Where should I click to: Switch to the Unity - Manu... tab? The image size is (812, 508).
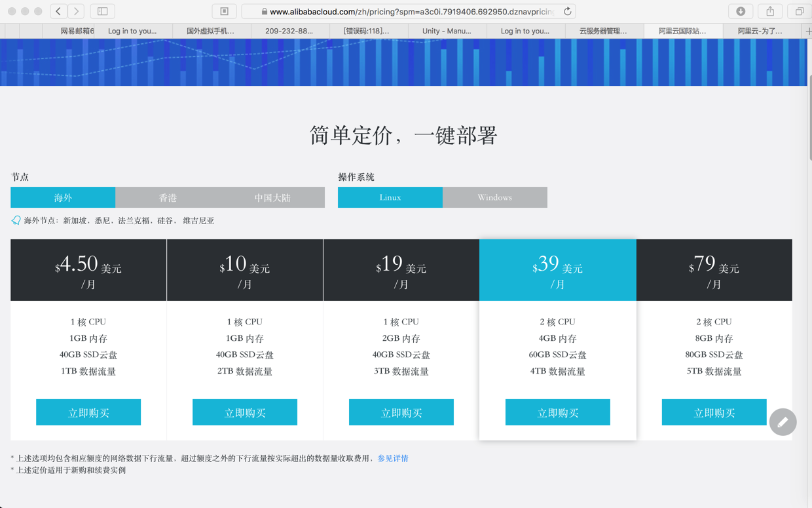click(447, 31)
